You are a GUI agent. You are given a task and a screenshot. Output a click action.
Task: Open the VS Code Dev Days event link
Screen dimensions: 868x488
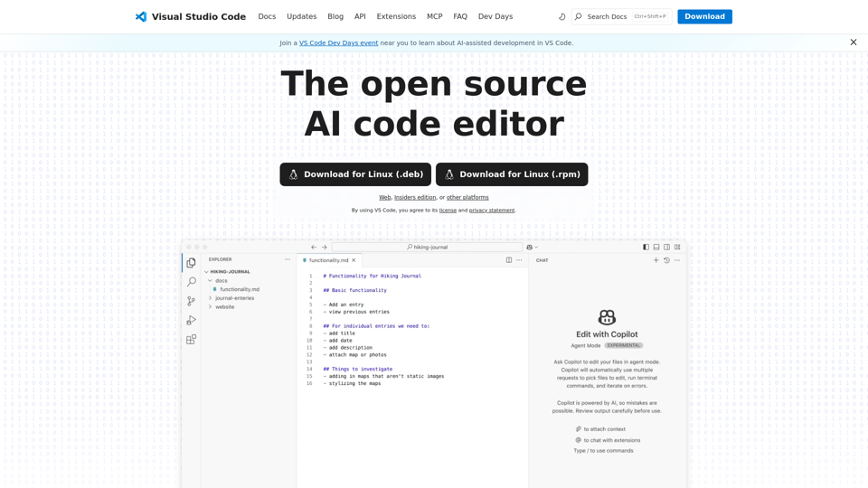[338, 42]
